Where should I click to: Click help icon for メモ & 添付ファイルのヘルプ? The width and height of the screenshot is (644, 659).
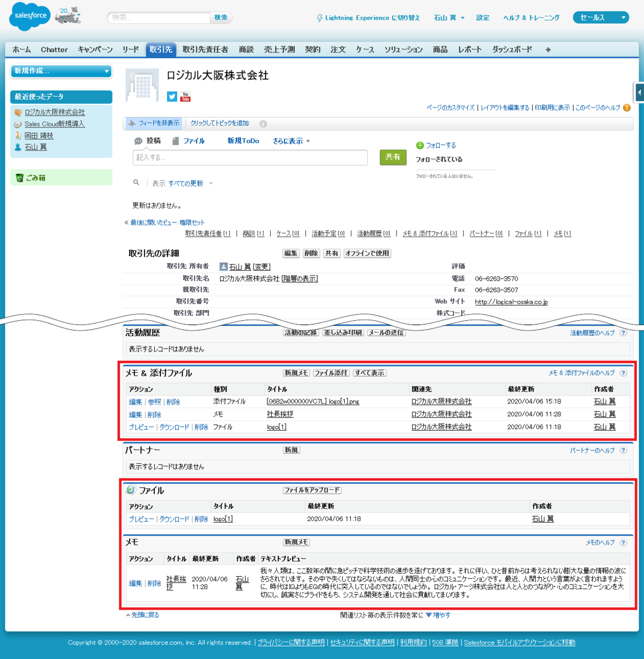[x=623, y=373]
